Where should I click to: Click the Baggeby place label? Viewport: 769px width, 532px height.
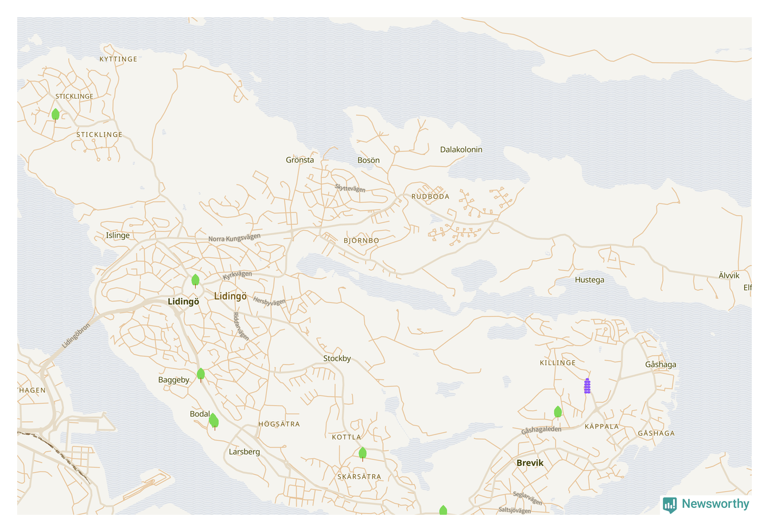coord(174,380)
